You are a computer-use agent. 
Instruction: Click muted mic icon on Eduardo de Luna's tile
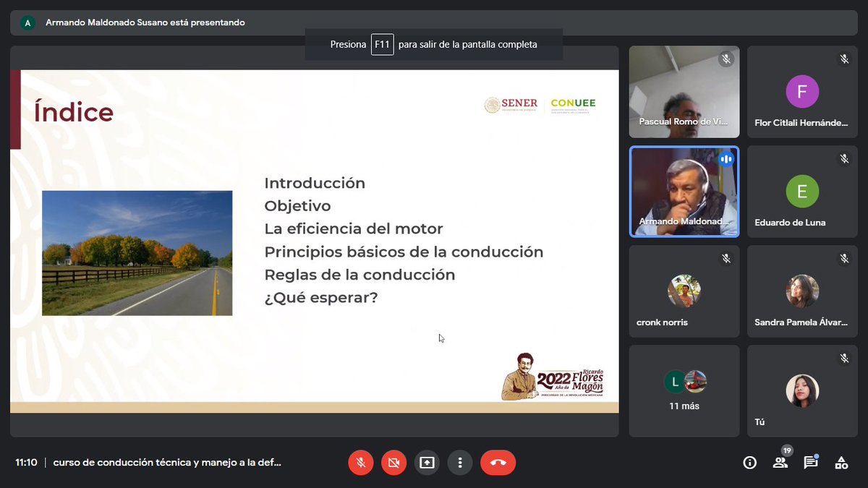pos(844,159)
